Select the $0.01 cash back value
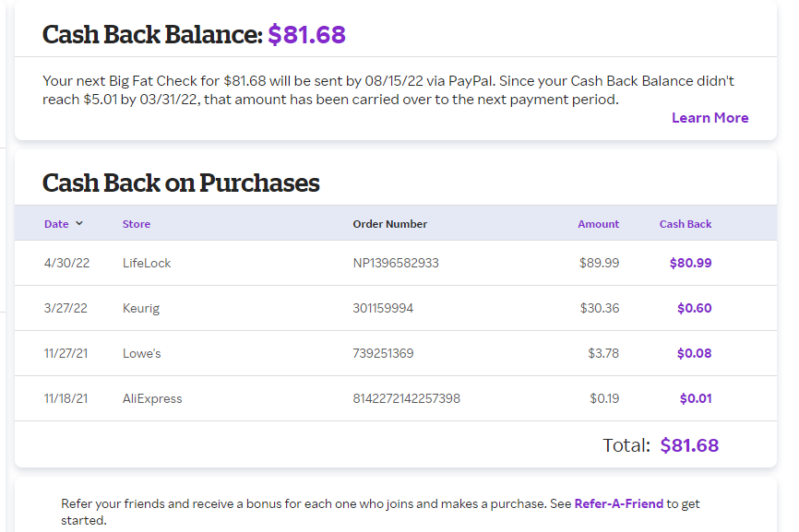This screenshot has height=532, width=799. tap(695, 398)
